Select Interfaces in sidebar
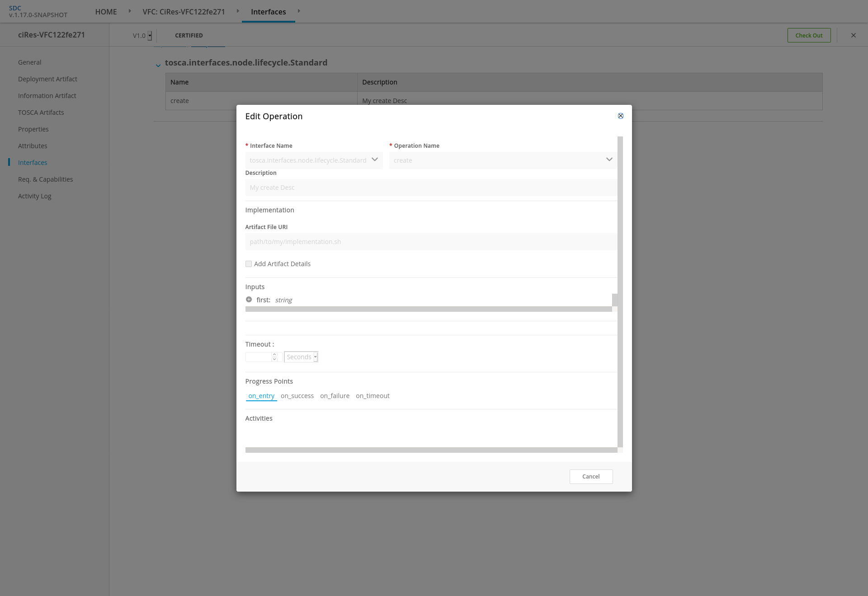Image resolution: width=868 pixels, height=596 pixels. [x=33, y=163]
